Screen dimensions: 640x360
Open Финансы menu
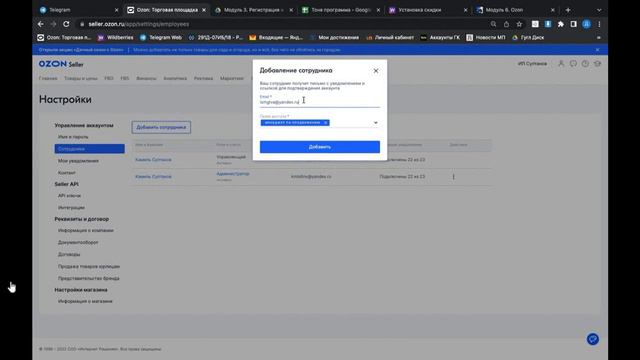146,78
